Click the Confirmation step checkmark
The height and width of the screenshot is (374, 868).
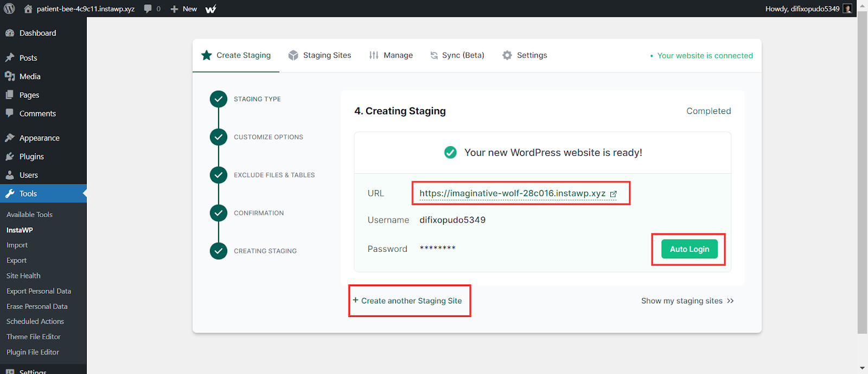[x=219, y=213]
